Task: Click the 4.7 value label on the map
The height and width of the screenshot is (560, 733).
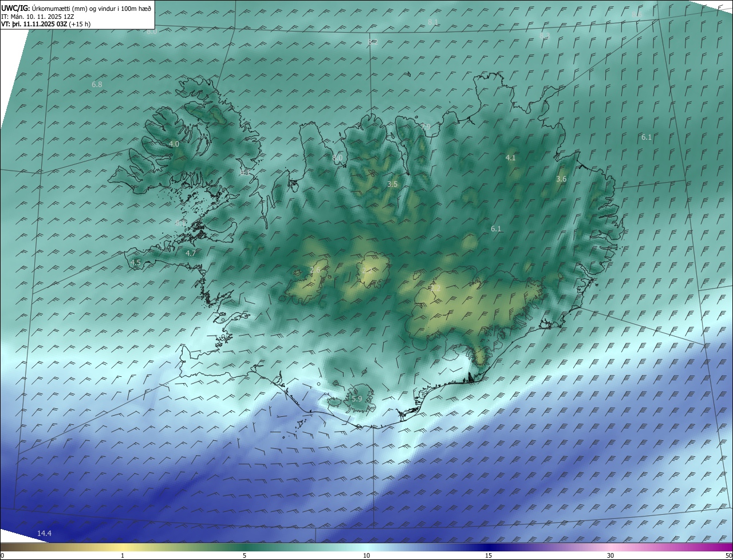Action: pyautogui.click(x=191, y=253)
